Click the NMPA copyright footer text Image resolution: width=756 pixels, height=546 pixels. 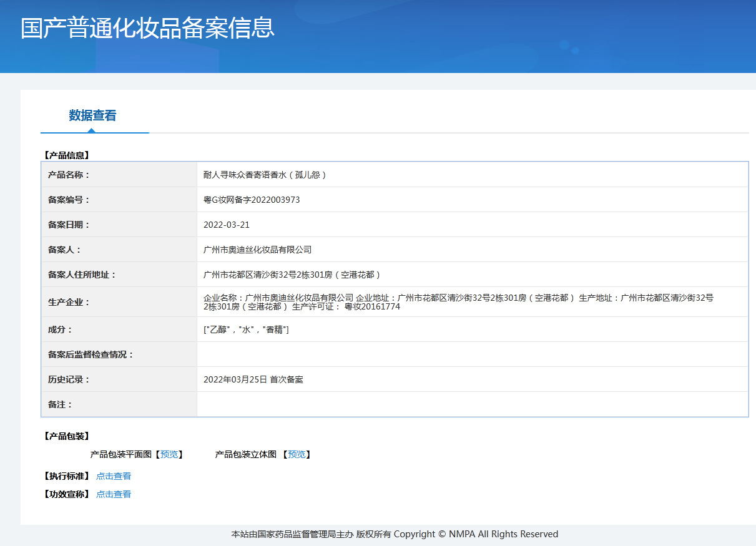(x=392, y=534)
